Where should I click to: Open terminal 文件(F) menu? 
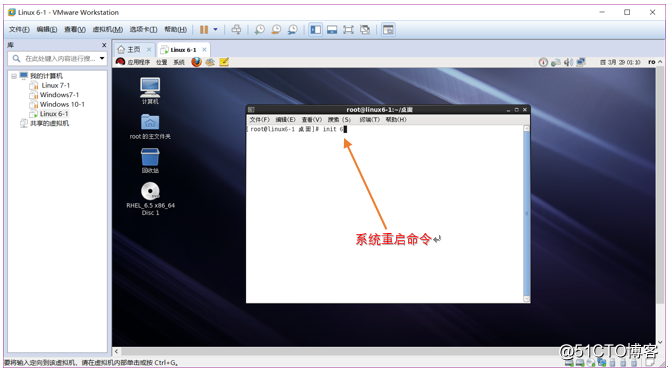[x=259, y=120]
